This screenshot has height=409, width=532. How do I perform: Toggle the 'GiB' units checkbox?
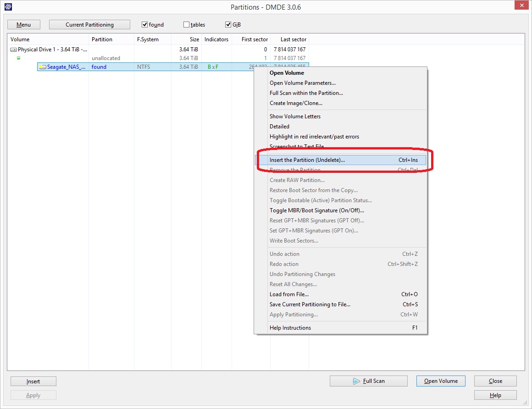point(228,24)
